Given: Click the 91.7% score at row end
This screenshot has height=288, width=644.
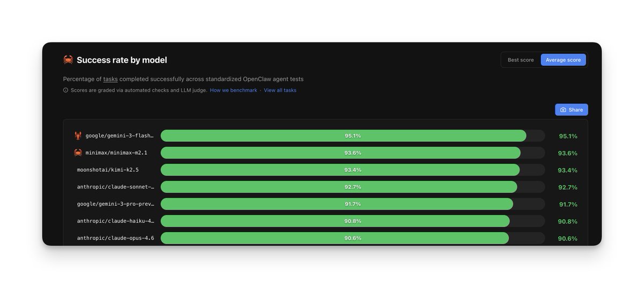Looking at the screenshot, I should (568, 204).
